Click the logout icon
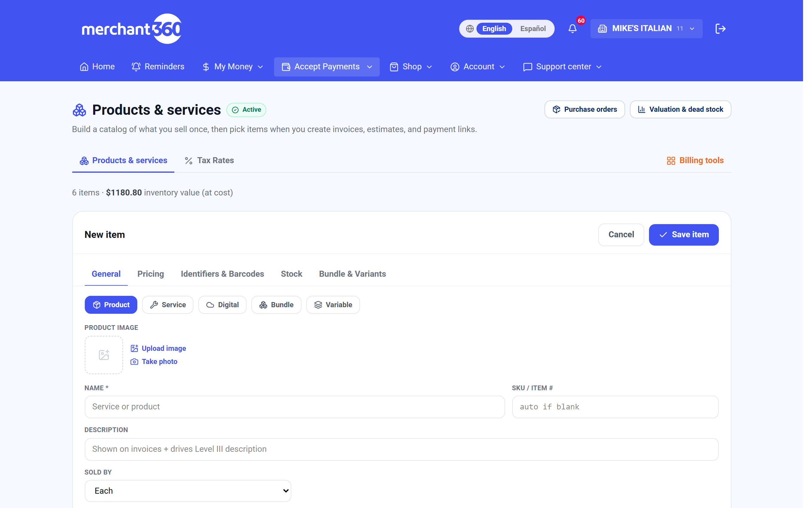Viewport: 812px width, 508px height. point(720,29)
